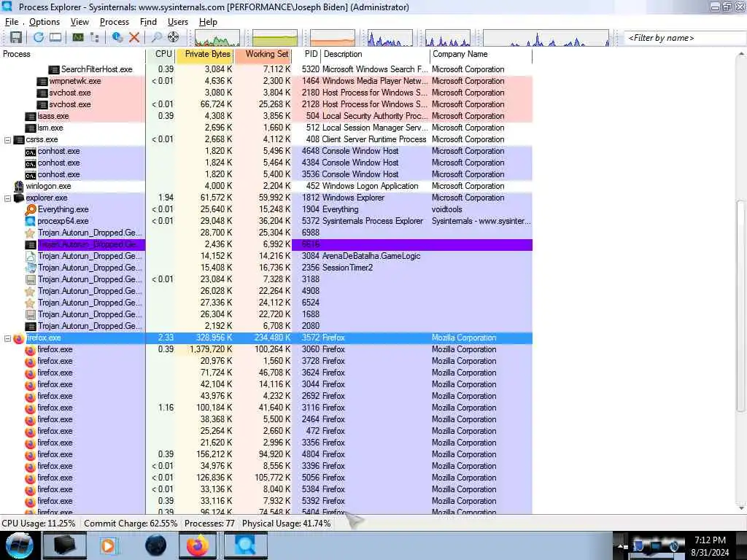Sort by the PID column header
The image size is (747, 560).
point(307,54)
